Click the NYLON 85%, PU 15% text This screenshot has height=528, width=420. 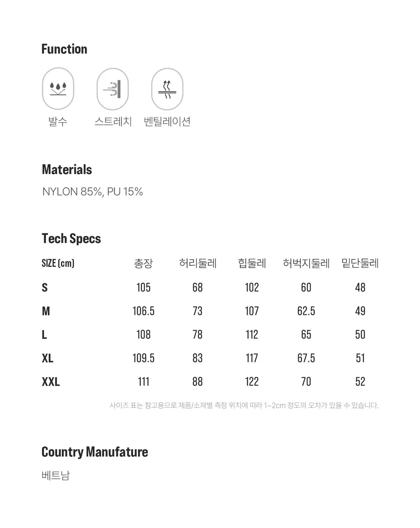pyautogui.click(x=92, y=192)
